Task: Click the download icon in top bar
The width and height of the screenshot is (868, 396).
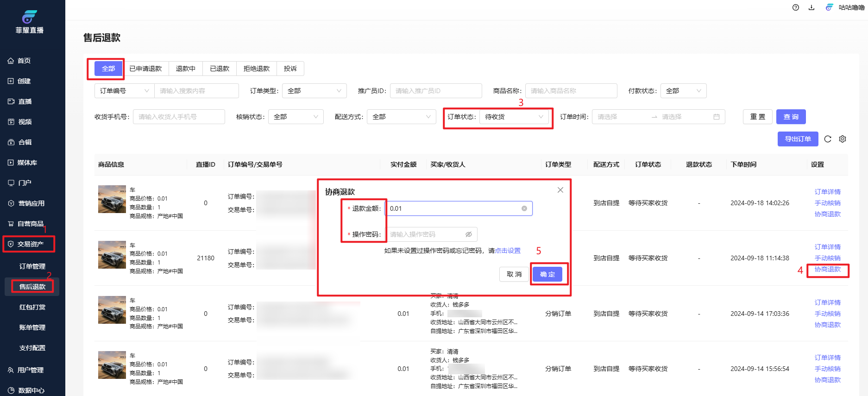Action: 811,7
